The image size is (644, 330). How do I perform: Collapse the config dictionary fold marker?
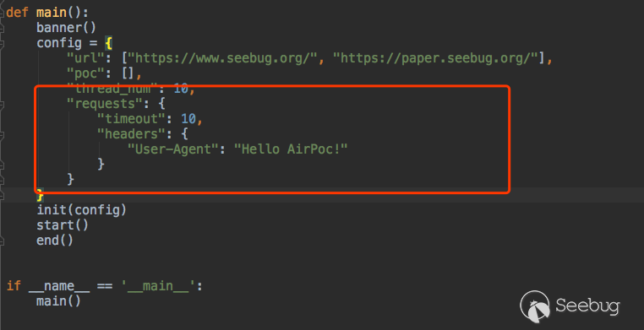coord(2,43)
